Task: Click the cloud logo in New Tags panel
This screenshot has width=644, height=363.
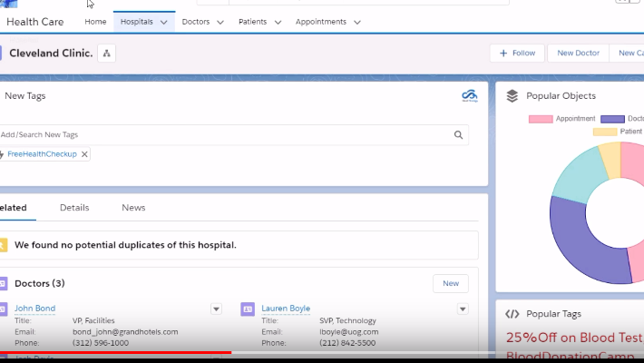Action: pos(470,96)
